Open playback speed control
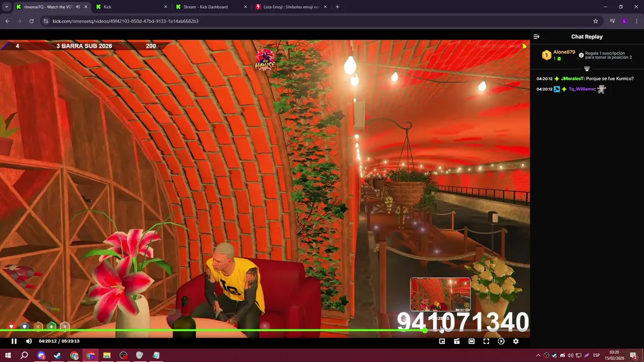This screenshot has width=644, height=362. [x=501, y=341]
